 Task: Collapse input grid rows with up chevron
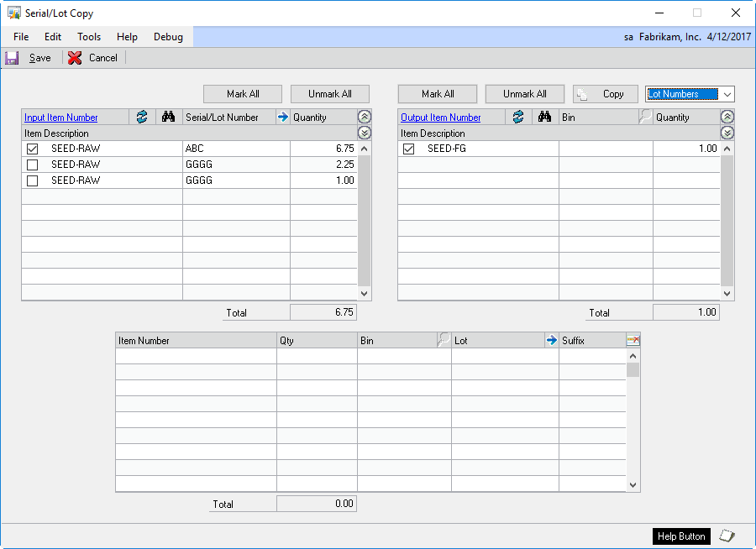click(364, 118)
